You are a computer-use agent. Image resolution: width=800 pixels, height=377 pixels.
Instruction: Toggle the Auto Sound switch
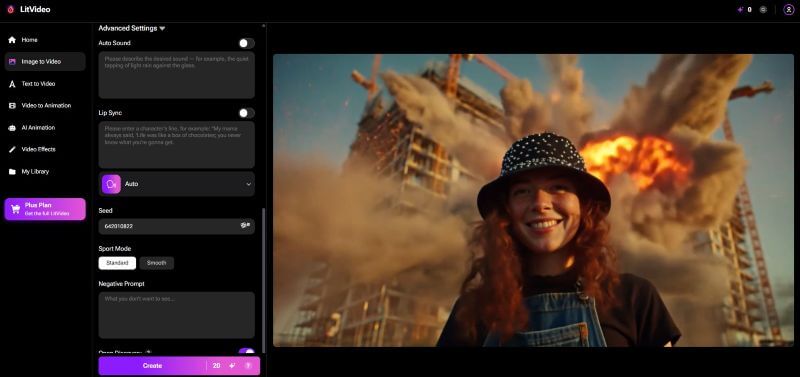(246, 43)
